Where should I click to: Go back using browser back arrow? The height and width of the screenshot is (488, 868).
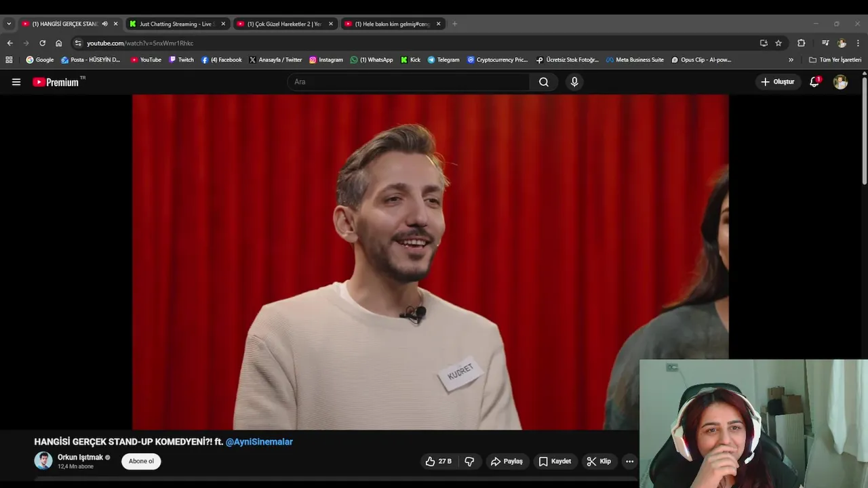[x=10, y=43]
